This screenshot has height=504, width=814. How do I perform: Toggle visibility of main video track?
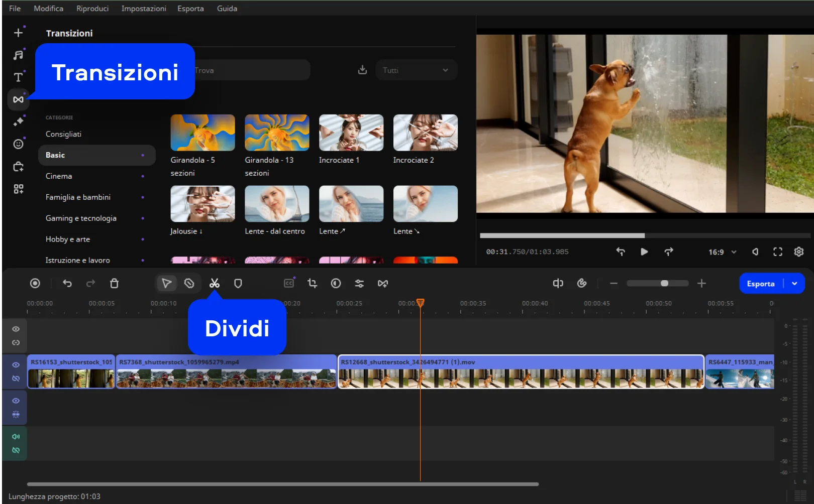coord(16,365)
